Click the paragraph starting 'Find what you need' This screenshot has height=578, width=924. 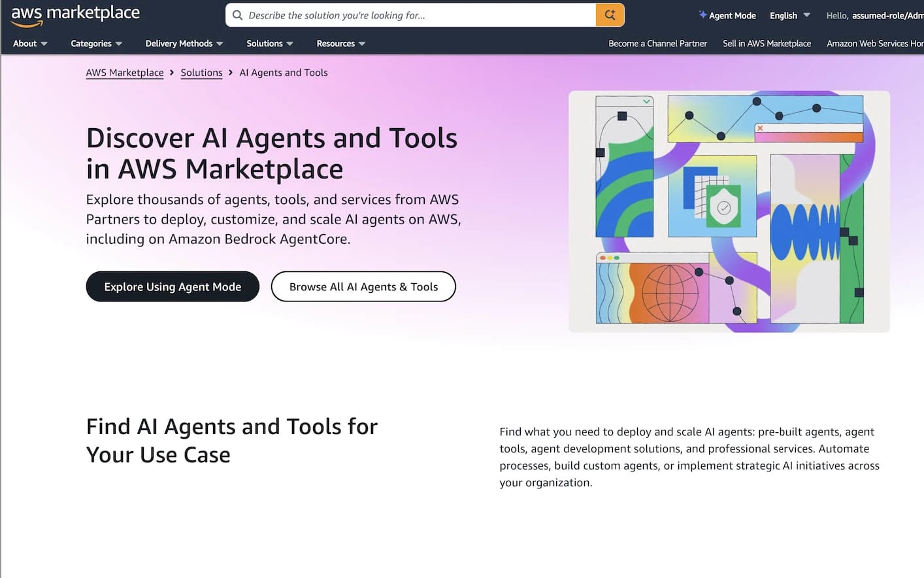click(x=689, y=457)
